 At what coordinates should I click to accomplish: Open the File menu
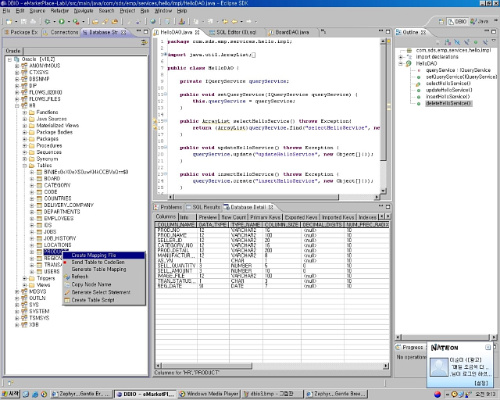(x=6, y=11)
